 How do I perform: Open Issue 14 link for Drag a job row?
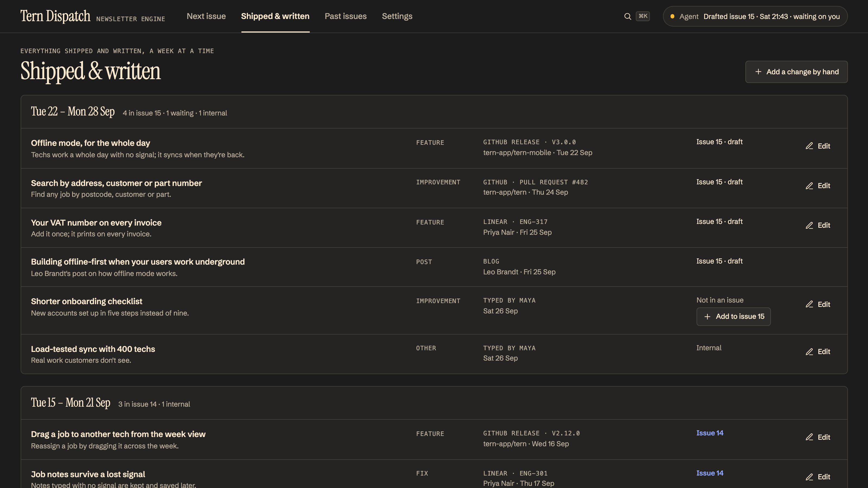(710, 433)
